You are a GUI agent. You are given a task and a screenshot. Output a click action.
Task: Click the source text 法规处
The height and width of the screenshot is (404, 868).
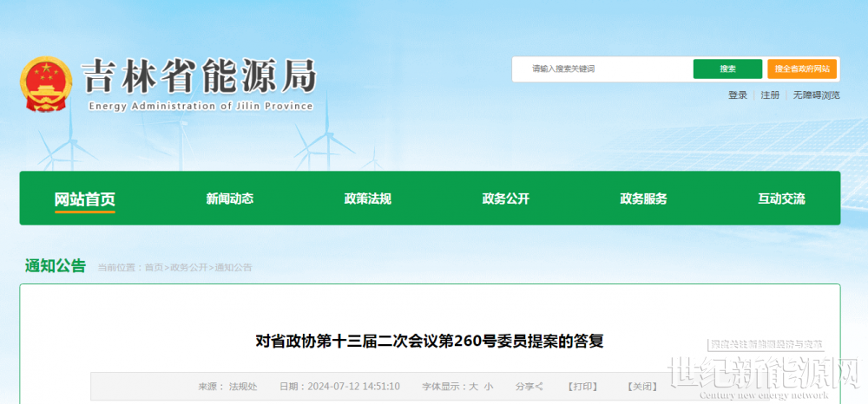(243, 387)
